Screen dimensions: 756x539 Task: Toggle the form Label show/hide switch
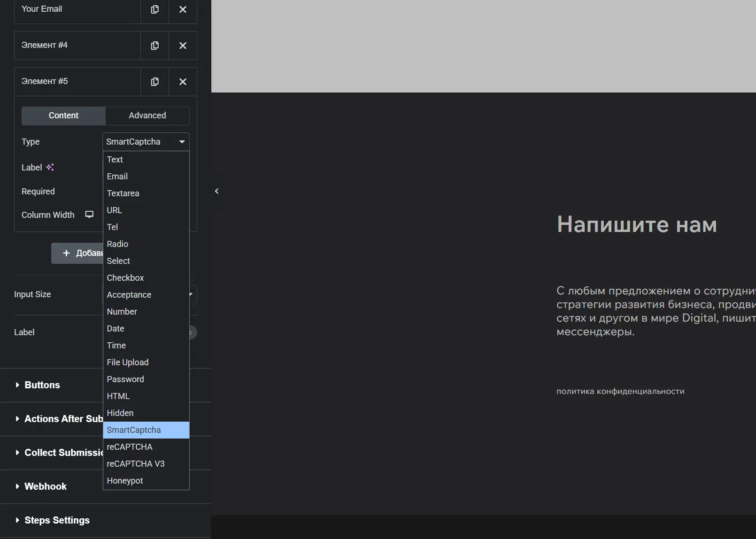pyautogui.click(x=193, y=332)
